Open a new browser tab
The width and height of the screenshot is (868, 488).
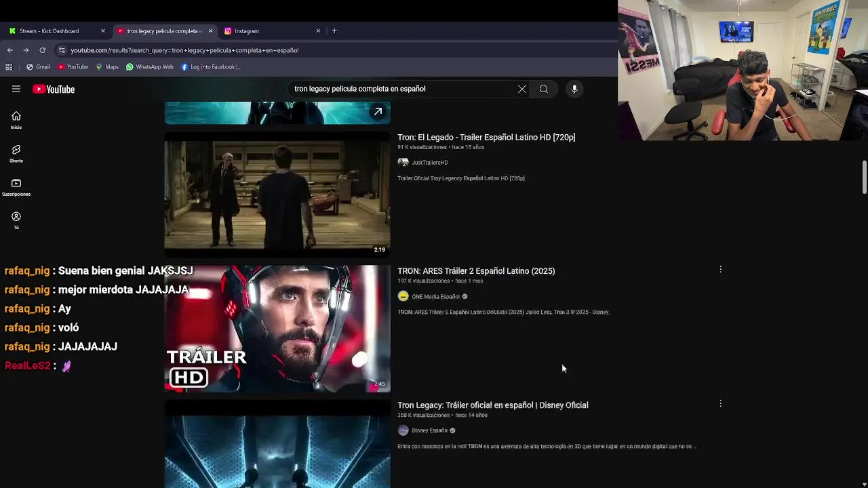pos(334,30)
